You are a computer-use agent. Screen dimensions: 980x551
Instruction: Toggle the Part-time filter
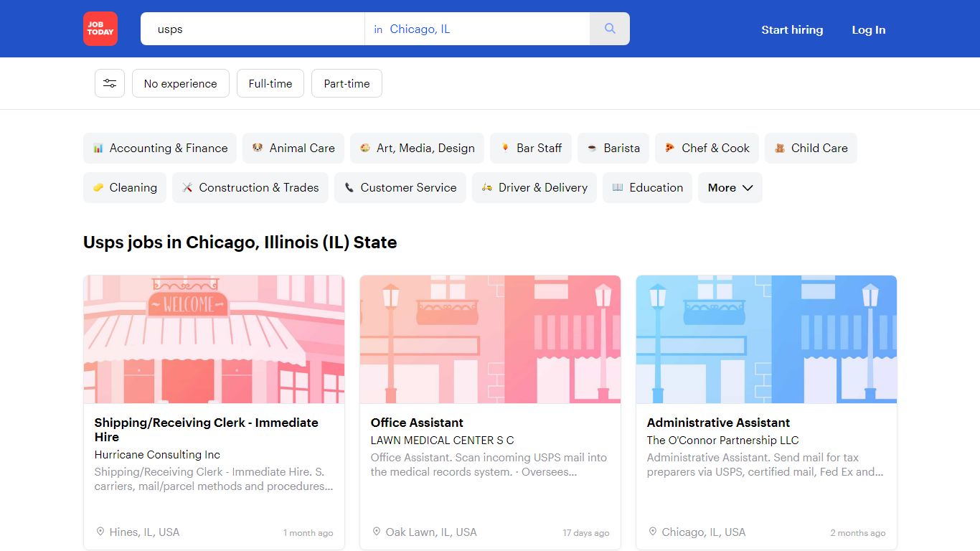click(347, 83)
